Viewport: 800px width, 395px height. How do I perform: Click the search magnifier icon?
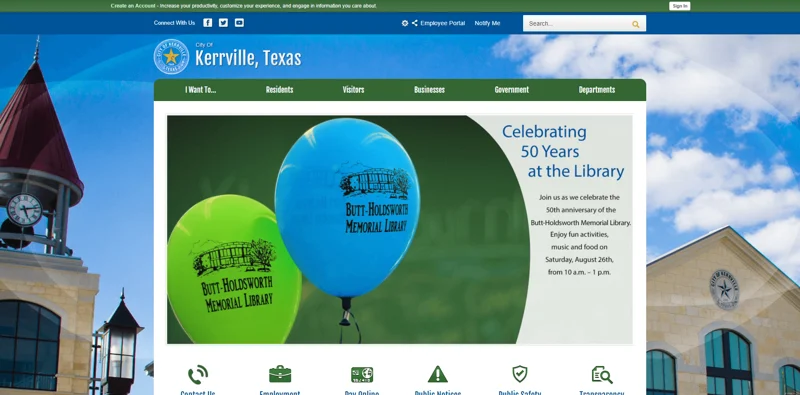(636, 24)
